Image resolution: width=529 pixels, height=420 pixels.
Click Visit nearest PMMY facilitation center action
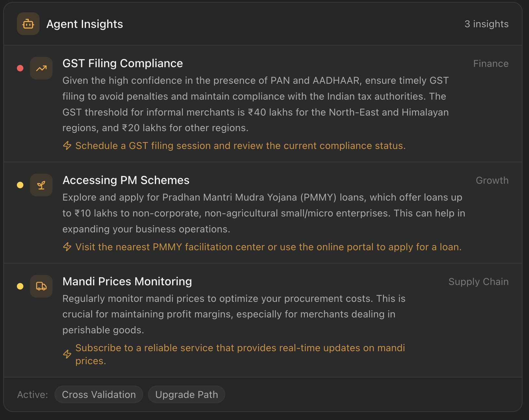268,247
